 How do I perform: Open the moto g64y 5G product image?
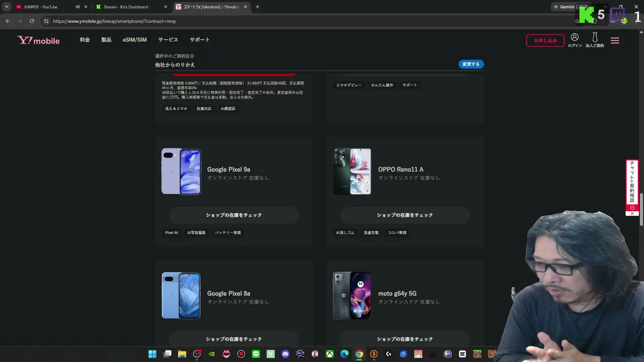pyautogui.click(x=352, y=296)
